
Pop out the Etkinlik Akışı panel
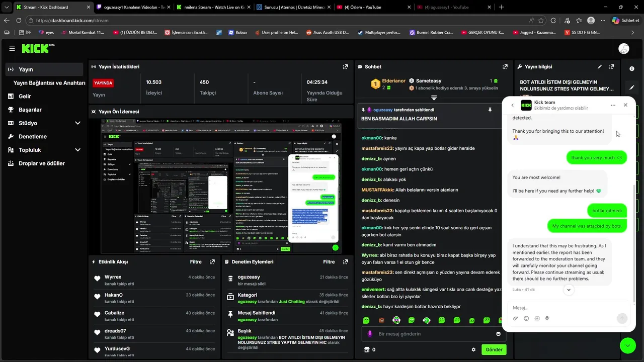(212, 262)
